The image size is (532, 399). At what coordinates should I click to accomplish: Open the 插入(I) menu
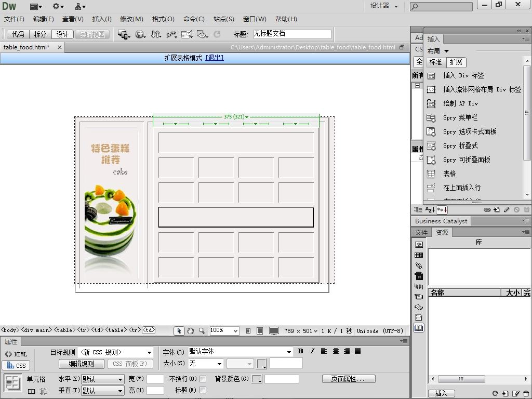pos(102,19)
